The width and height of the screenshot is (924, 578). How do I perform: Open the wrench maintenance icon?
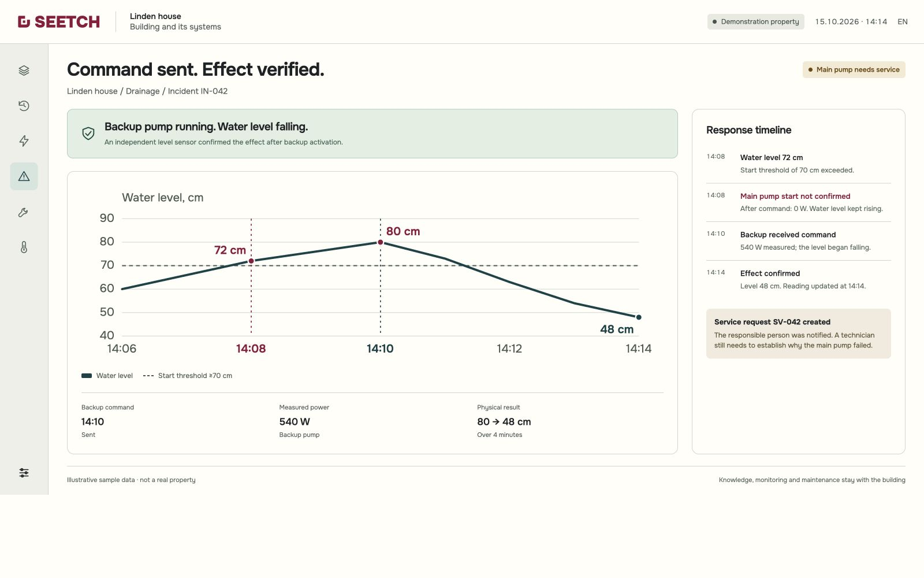24,212
